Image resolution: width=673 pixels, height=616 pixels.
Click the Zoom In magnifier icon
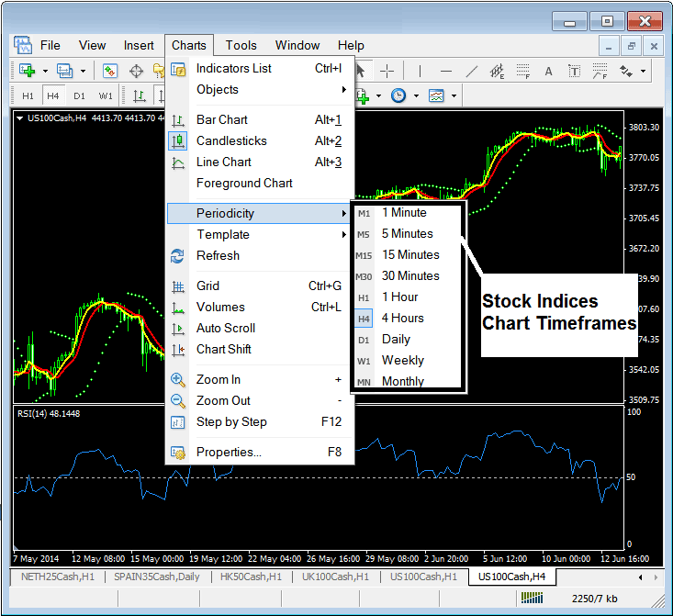[x=178, y=380]
